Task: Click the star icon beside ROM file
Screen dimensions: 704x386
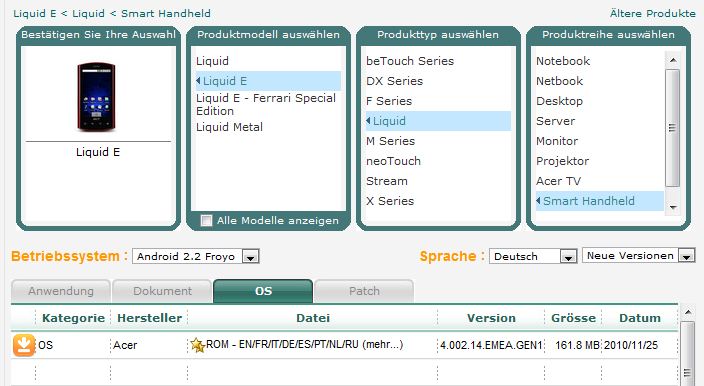Action: pos(197,345)
